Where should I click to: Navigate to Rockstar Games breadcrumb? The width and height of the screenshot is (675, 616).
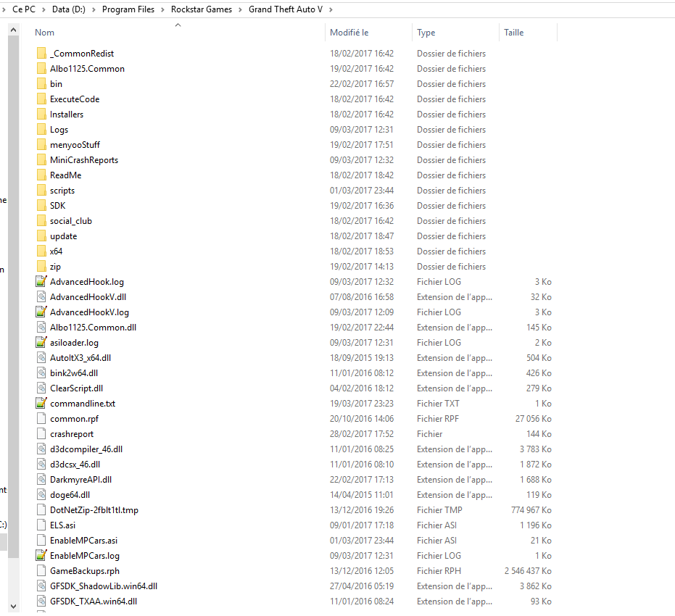(202, 9)
